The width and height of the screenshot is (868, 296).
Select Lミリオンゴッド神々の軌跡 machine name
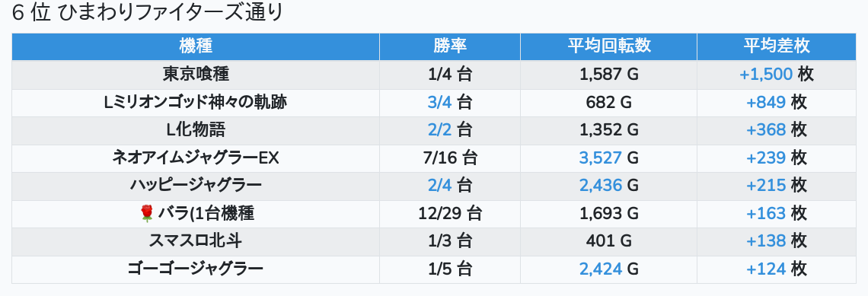tap(196, 103)
